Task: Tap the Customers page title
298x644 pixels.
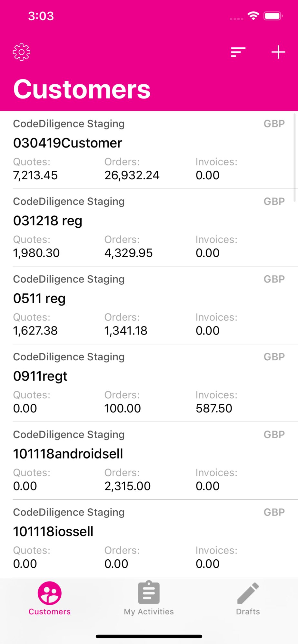Action: click(82, 89)
